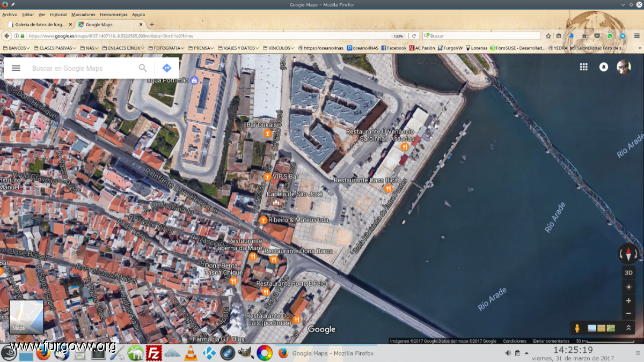This screenshot has height=362, width=644.
Task: Open the Firefox hamburger menu
Action: [637, 36]
